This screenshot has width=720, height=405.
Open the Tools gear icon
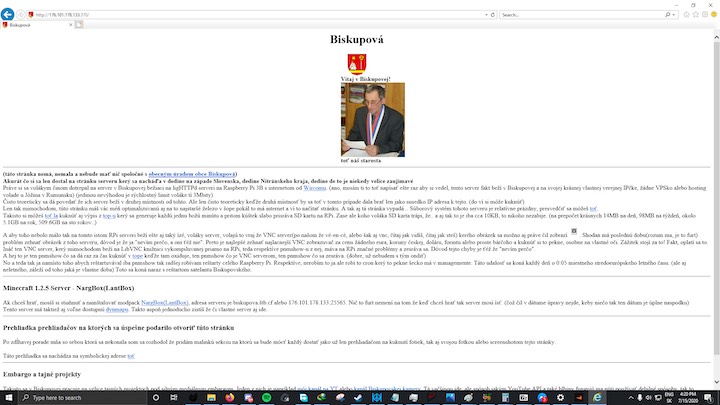click(705, 15)
